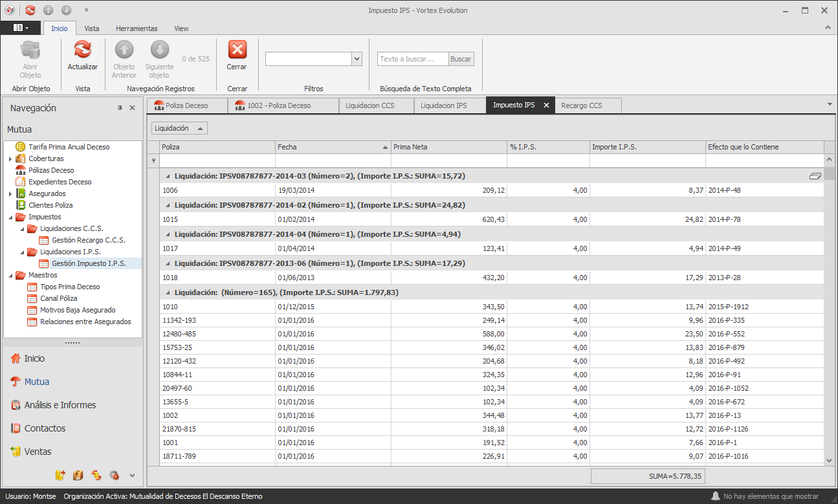The image size is (838, 504).
Task: Open Canal Póliza under Maestros
Action: (58, 298)
